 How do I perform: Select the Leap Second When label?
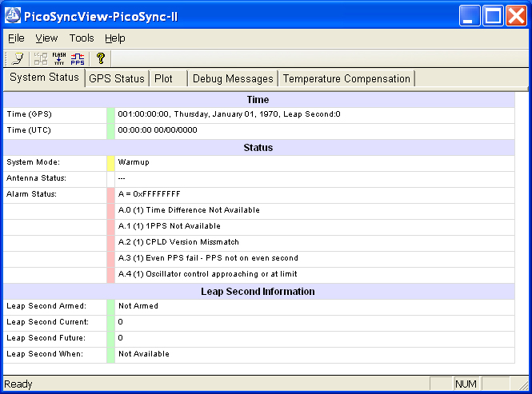click(45, 354)
